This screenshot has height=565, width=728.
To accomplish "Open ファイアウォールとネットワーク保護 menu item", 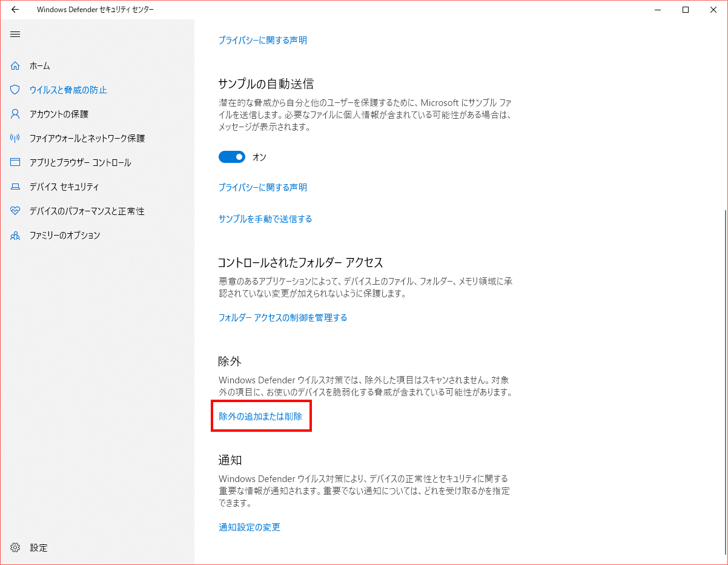I will click(87, 138).
